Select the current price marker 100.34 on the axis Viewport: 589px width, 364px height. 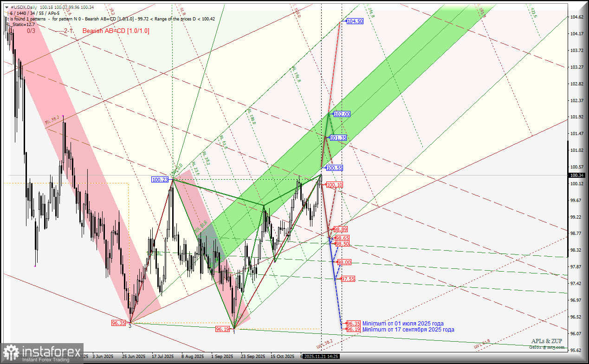pyautogui.click(x=578, y=175)
